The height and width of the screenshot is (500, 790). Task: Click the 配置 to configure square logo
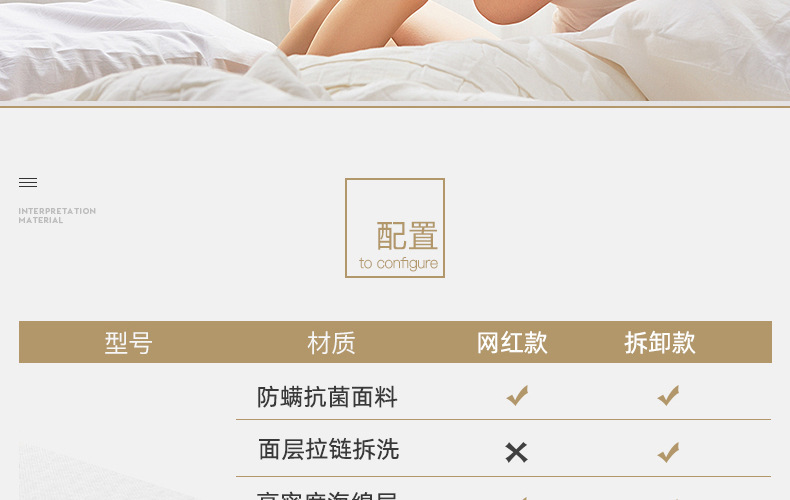point(395,228)
